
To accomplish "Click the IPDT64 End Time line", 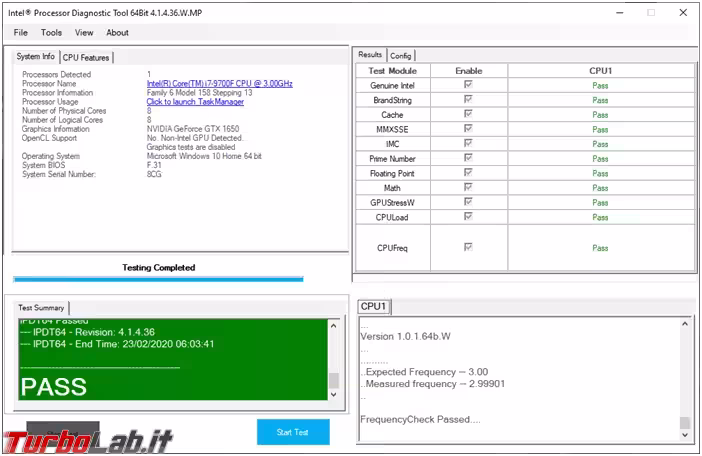I will click(x=117, y=344).
